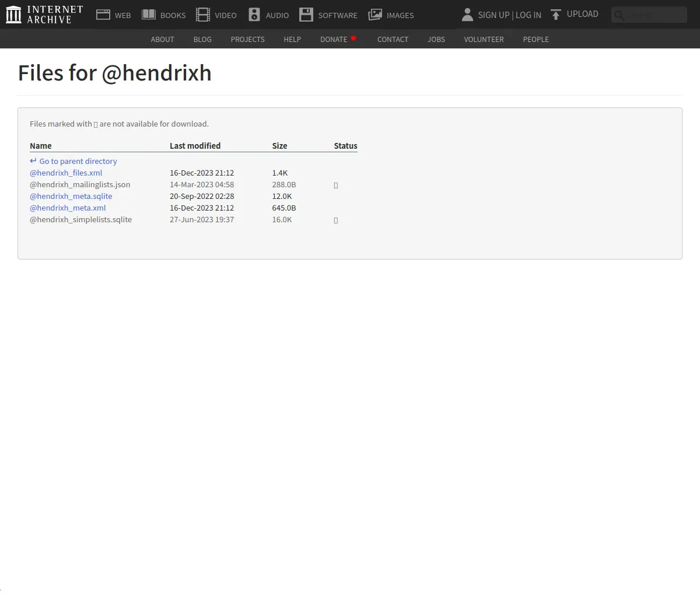Click the user avatar icon
The image size is (700, 595).
(467, 15)
